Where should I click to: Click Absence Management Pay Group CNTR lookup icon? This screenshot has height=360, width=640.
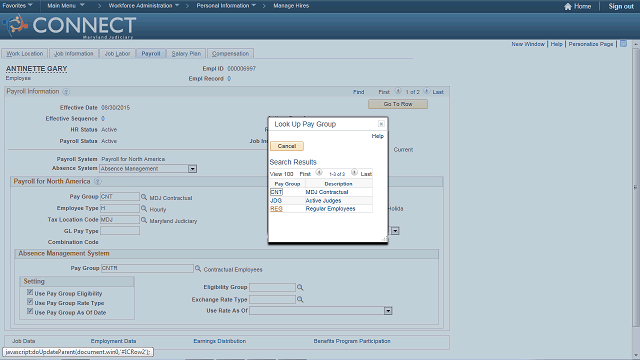point(198,269)
